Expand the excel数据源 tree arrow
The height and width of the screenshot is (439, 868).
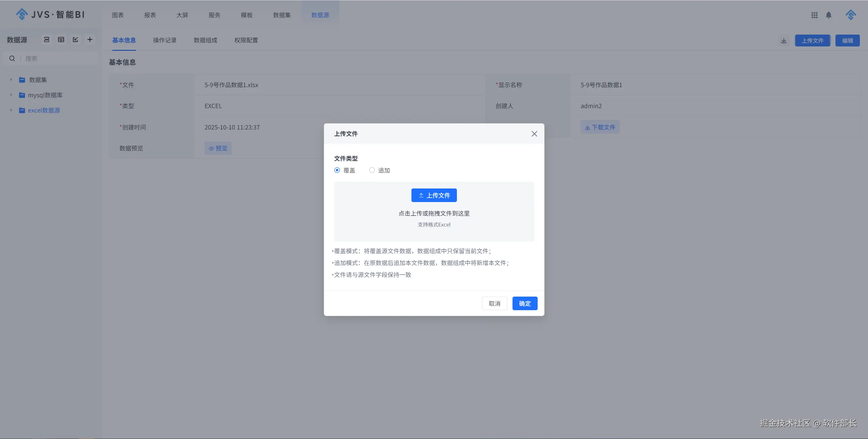[11, 110]
